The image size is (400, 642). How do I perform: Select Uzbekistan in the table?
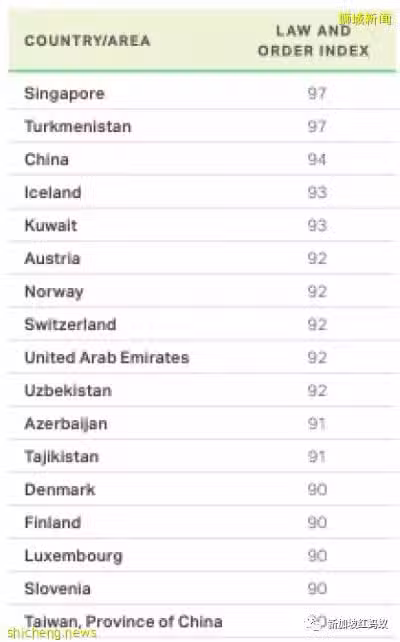coord(68,391)
